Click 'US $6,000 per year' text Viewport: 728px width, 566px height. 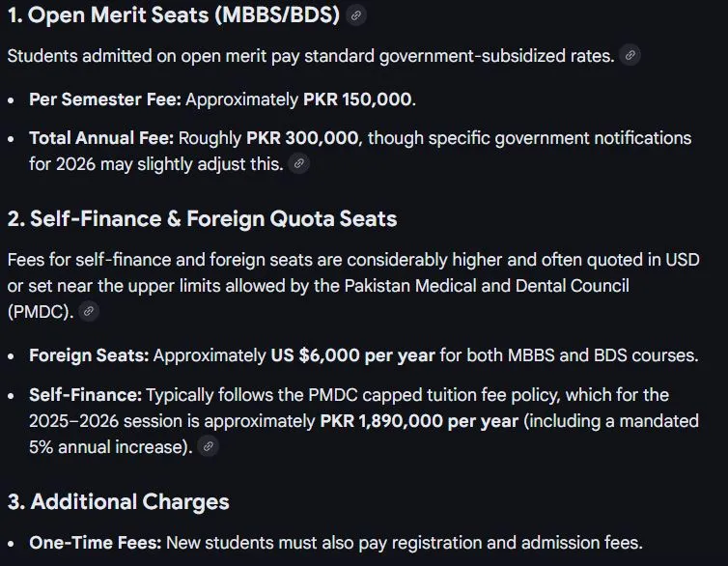pos(352,355)
